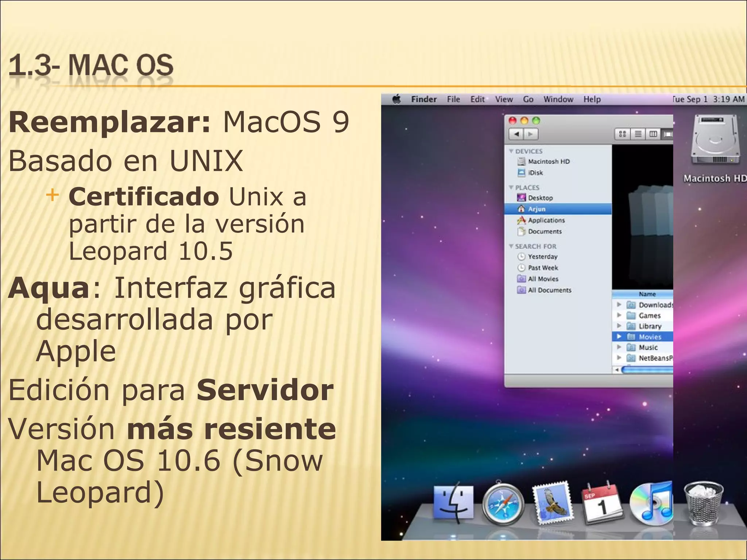Select the Music folder row

click(x=643, y=347)
